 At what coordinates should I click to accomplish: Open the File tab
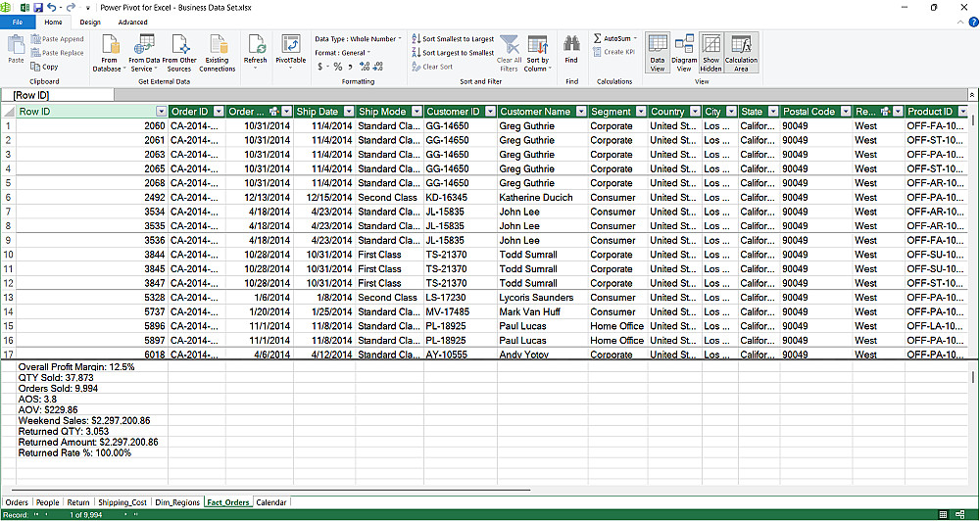pyautogui.click(x=18, y=22)
